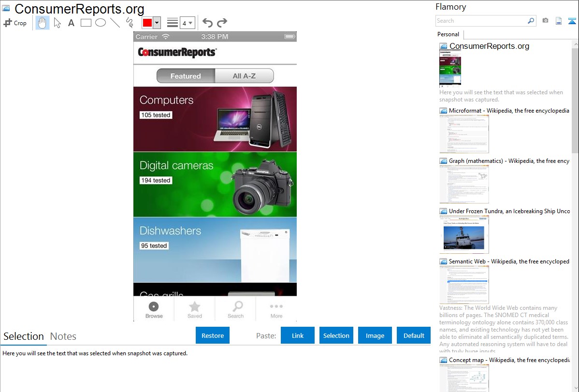This screenshot has height=392, width=579.
Task: Select the rectangle shape tool
Action: (x=86, y=23)
